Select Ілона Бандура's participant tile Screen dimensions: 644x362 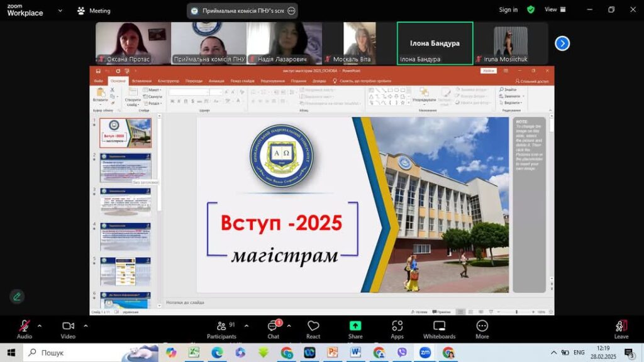(435, 43)
